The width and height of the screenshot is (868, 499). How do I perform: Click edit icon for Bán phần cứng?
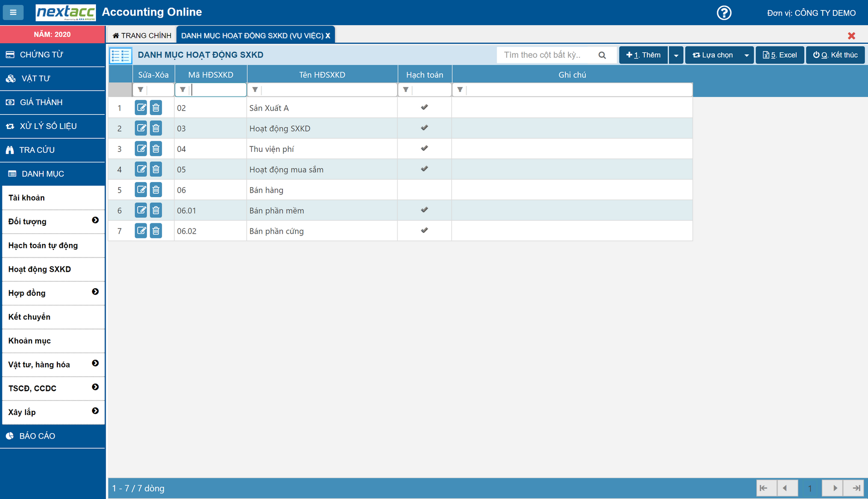141,231
